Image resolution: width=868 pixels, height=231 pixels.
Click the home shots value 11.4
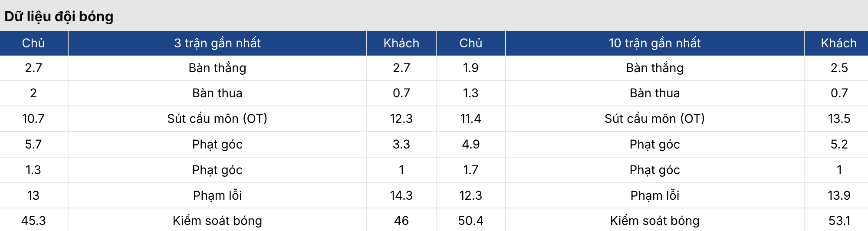[470, 119]
